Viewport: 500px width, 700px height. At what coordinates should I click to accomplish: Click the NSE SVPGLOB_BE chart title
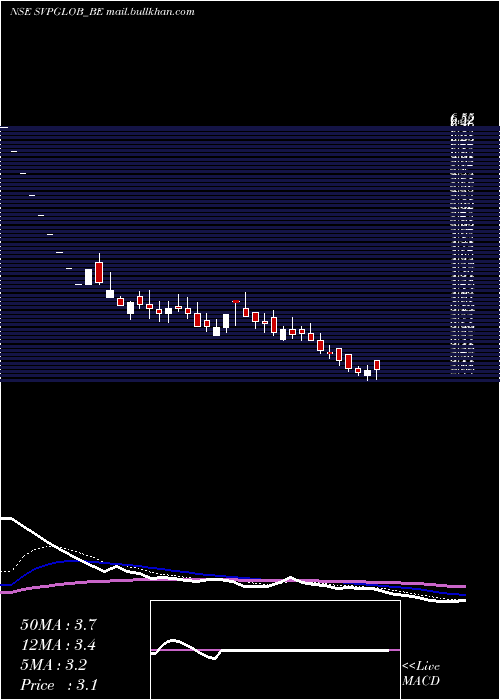[102, 12]
